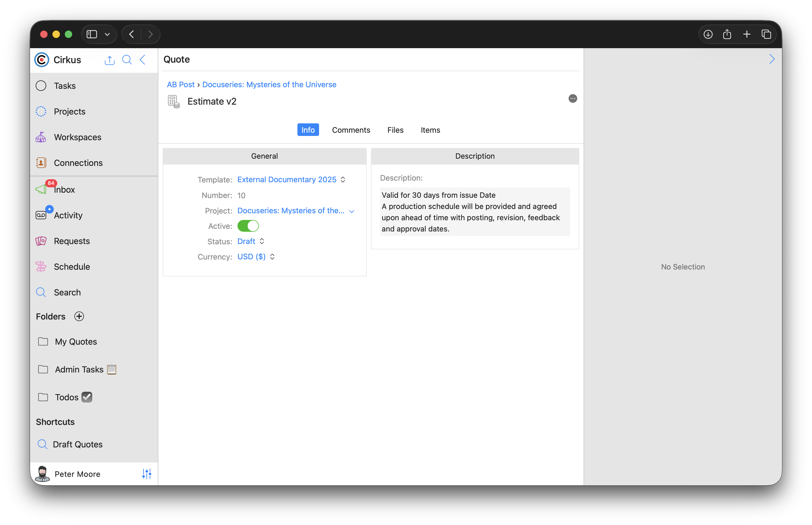812x525 pixels.
Task: Open settings sliders icon near Peter Moore
Action: click(147, 474)
